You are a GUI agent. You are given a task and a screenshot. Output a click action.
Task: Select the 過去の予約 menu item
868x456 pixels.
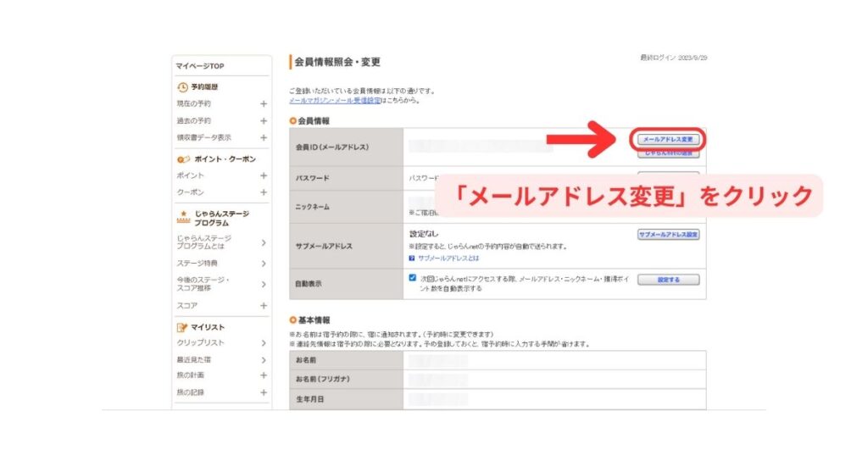coord(194,120)
